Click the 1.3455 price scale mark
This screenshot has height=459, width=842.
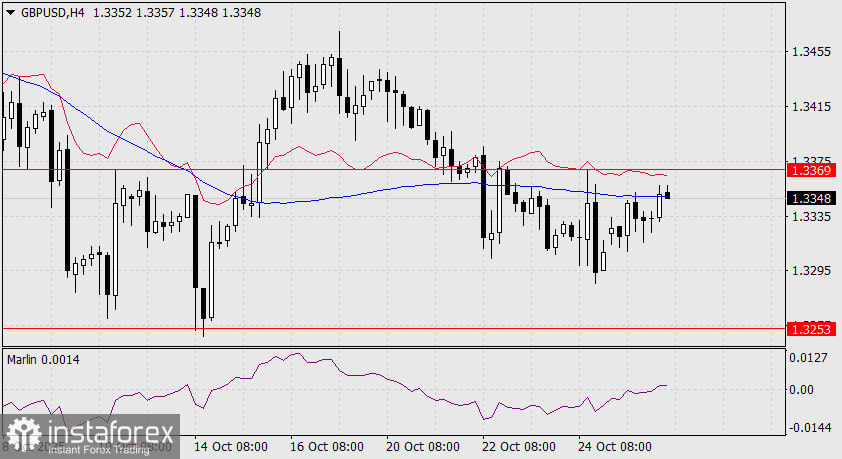[811, 52]
